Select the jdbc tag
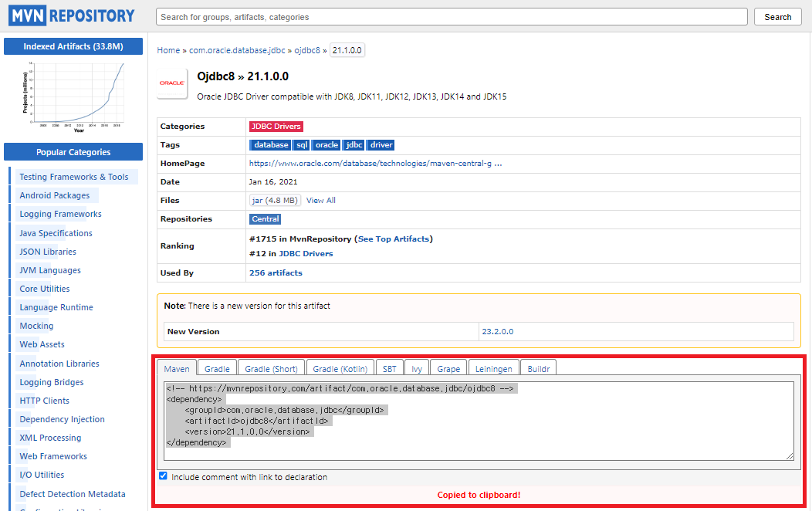Viewport: 812px width, 511px height. tap(354, 145)
